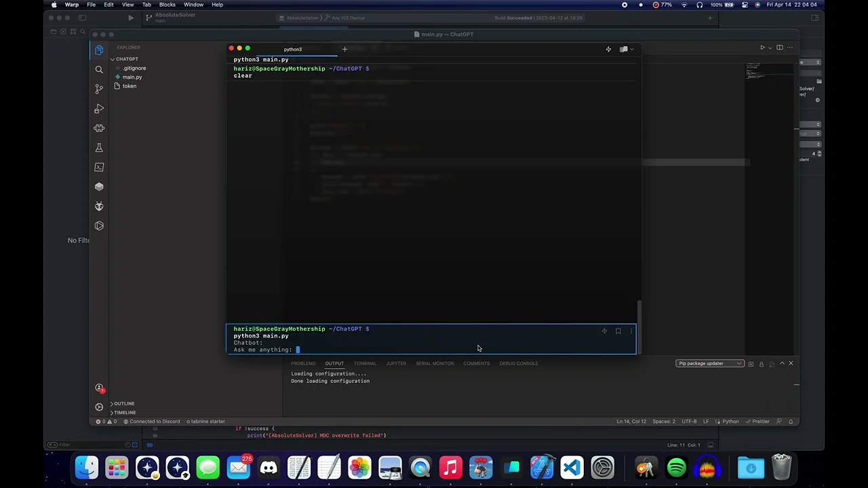Open the Source Control view
868x488 pixels.
[x=99, y=89]
